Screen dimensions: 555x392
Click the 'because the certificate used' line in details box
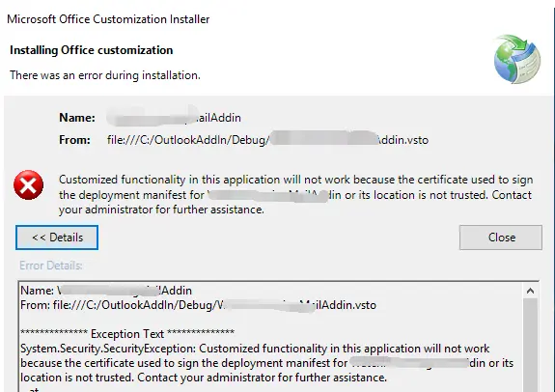pyautogui.click(x=266, y=363)
